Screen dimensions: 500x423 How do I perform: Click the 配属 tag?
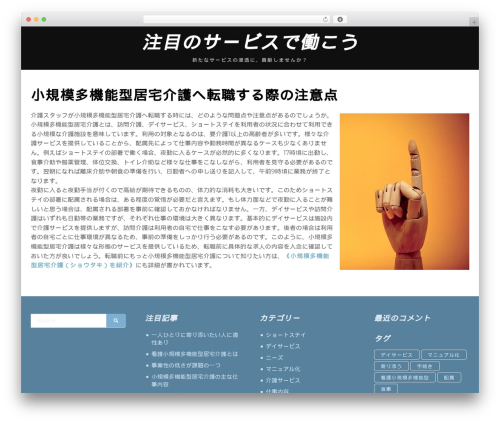(x=449, y=377)
